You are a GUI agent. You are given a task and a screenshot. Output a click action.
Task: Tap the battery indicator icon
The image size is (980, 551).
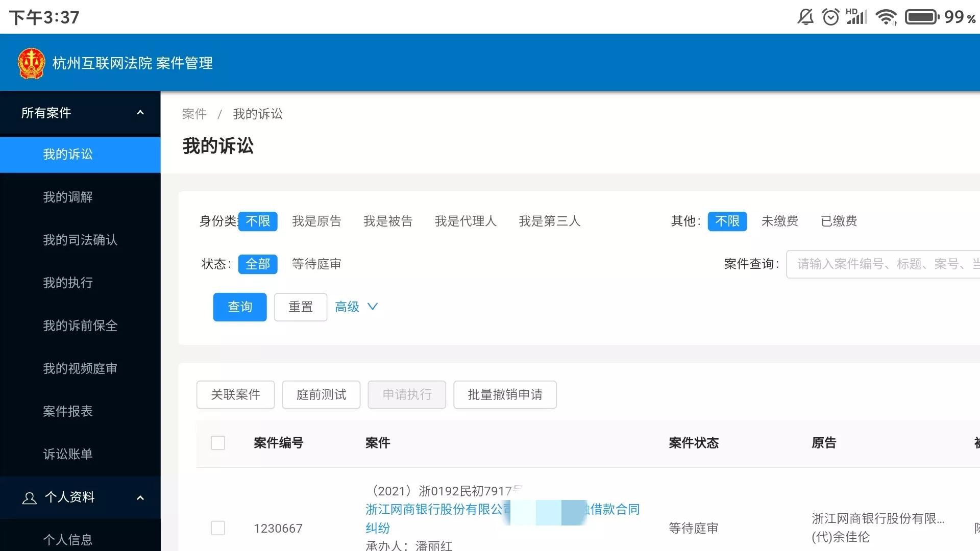pyautogui.click(x=922, y=17)
